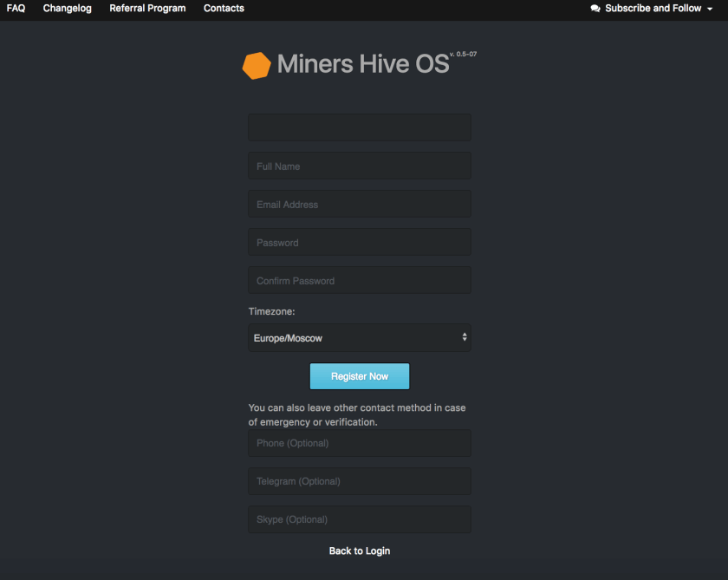
Task: Click the Telegram (Optional) input
Action: [359, 481]
